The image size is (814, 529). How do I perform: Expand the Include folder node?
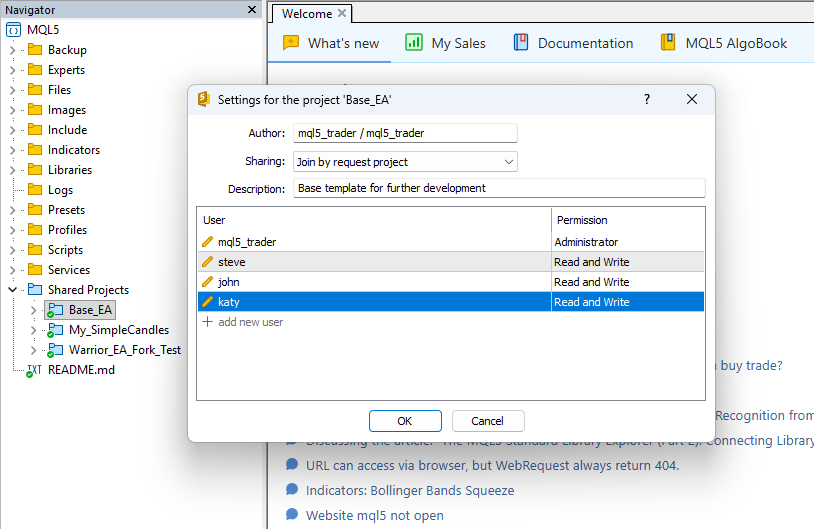coord(13,130)
